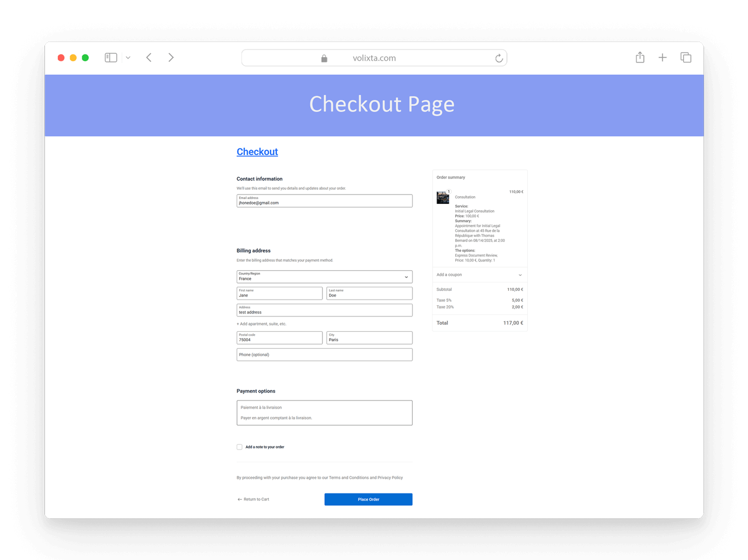Edit the First name field

click(279, 293)
